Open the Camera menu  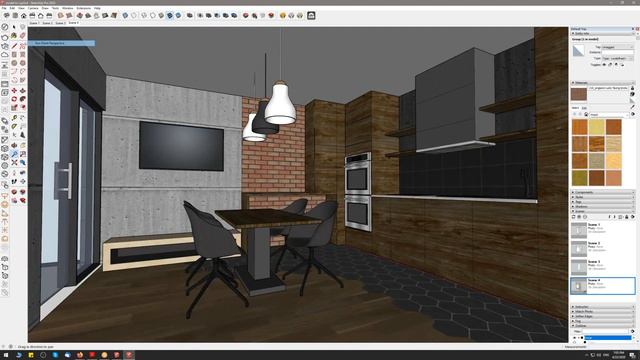coord(33,8)
